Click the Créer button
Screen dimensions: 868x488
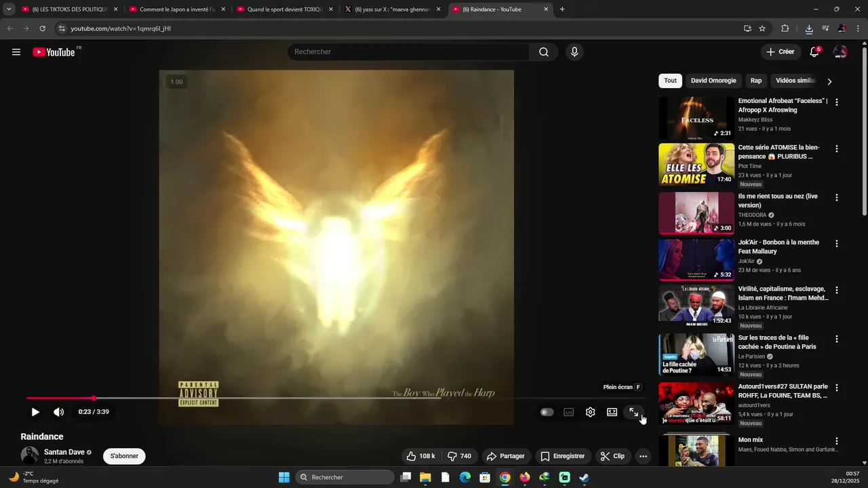click(780, 52)
